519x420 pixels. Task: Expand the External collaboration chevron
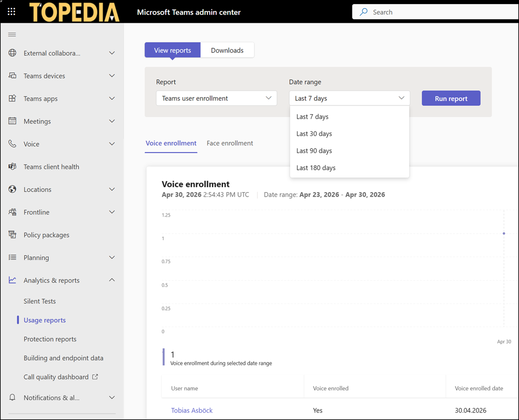tap(112, 53)
